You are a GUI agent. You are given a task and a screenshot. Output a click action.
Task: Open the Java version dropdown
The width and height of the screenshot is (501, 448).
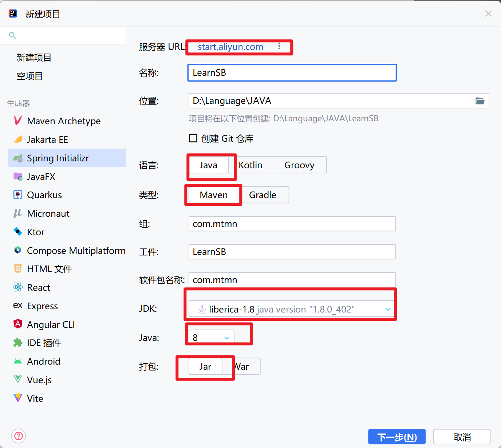click(x=226, y=338)
